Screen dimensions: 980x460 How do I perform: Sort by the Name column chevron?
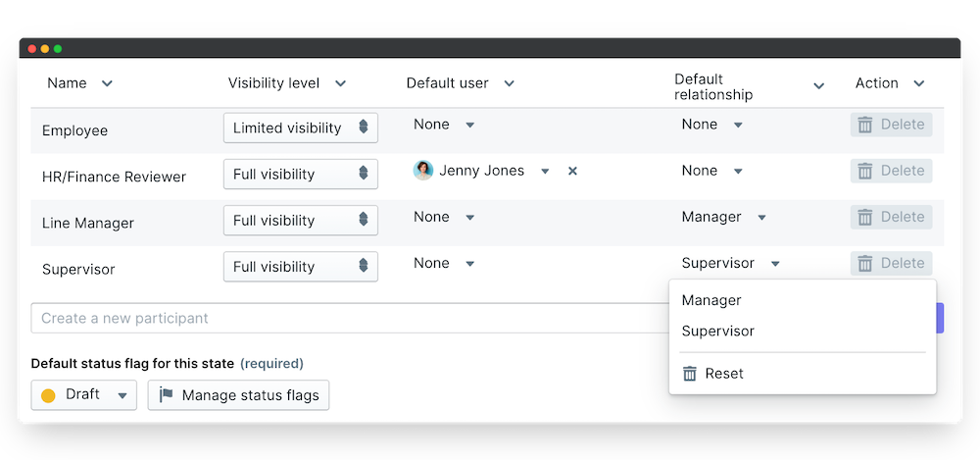[x=107, y=83]
